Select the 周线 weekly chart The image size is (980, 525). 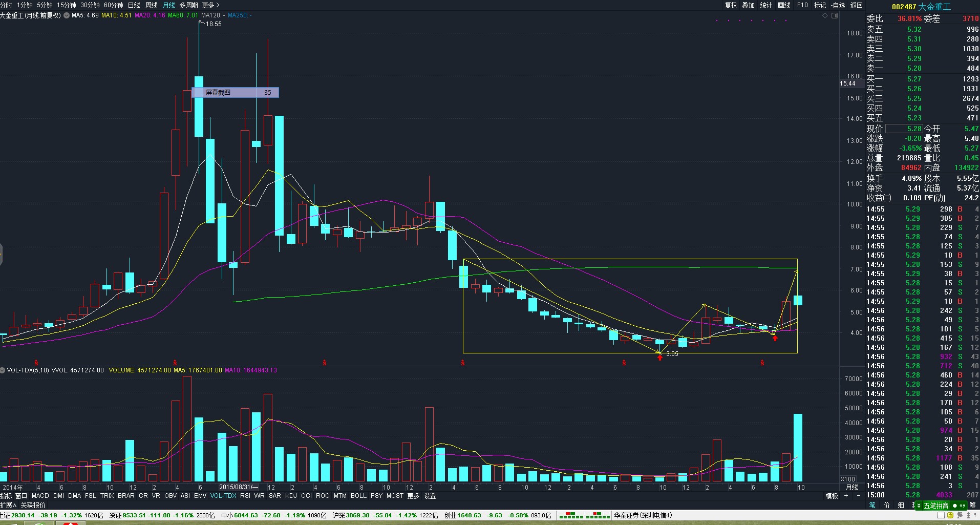pos(152,5)
